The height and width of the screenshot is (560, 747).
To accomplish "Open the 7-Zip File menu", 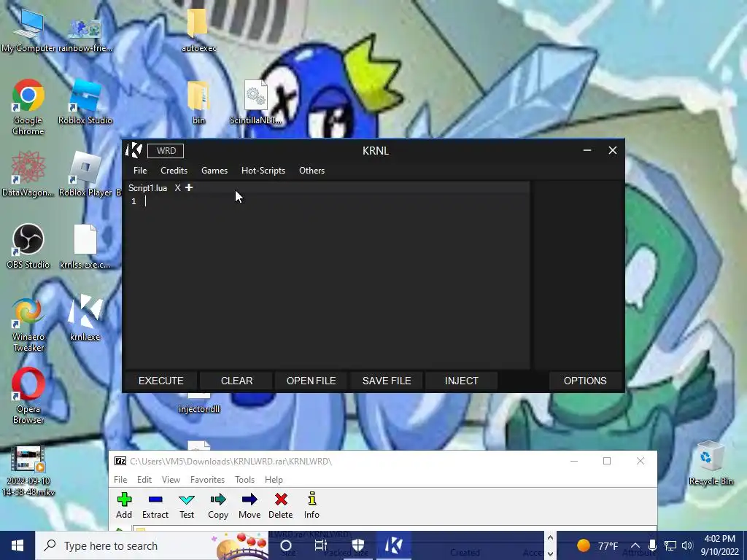I will (x=120, y=480).
